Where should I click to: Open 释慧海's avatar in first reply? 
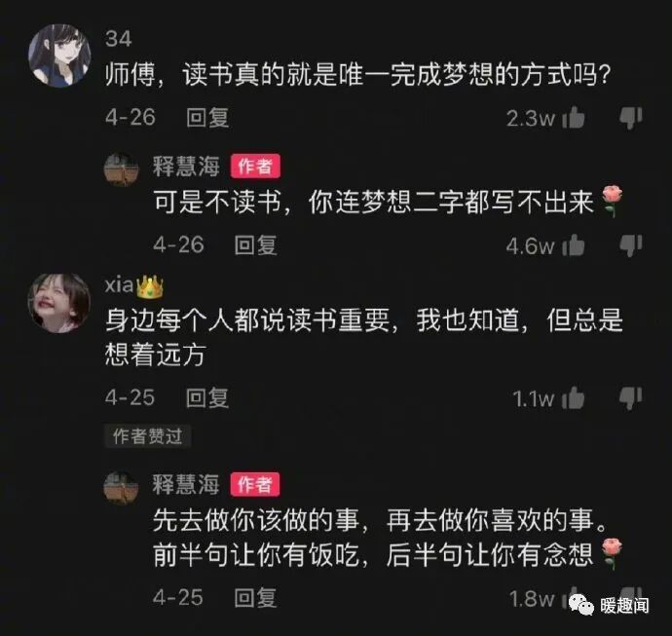[x=122, y=169]
